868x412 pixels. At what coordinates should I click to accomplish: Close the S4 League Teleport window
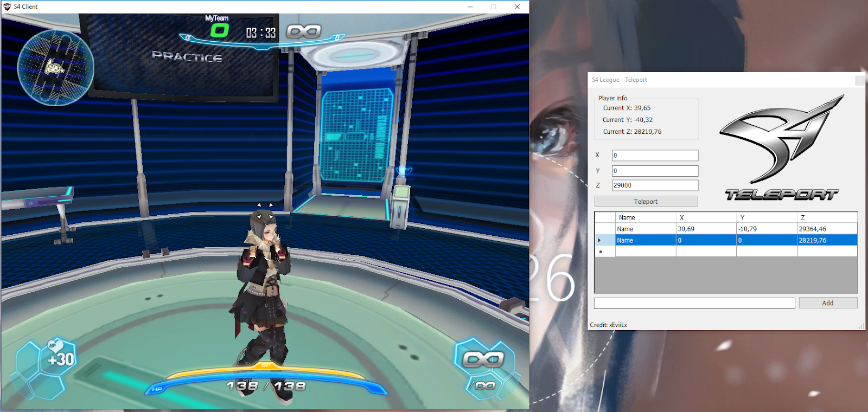[x=860, y=80]
